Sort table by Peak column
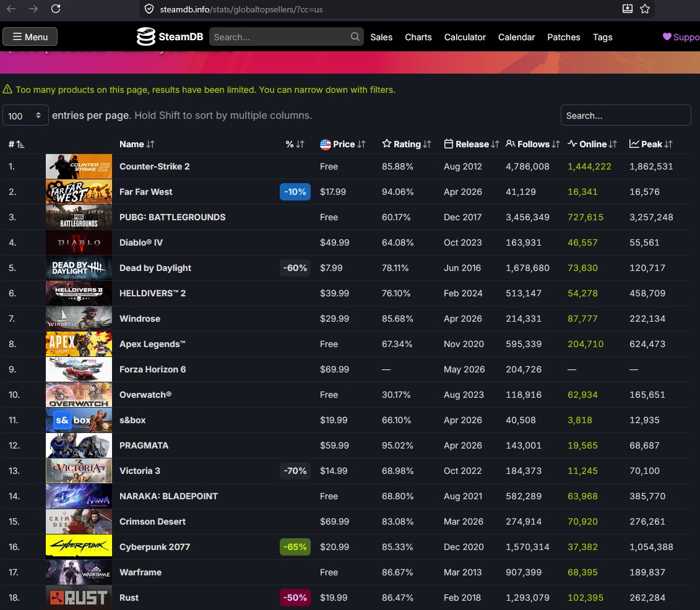Image resolution: width=700 pixels, height=610 pixels. pyautogui.click(x=651, y=144)
